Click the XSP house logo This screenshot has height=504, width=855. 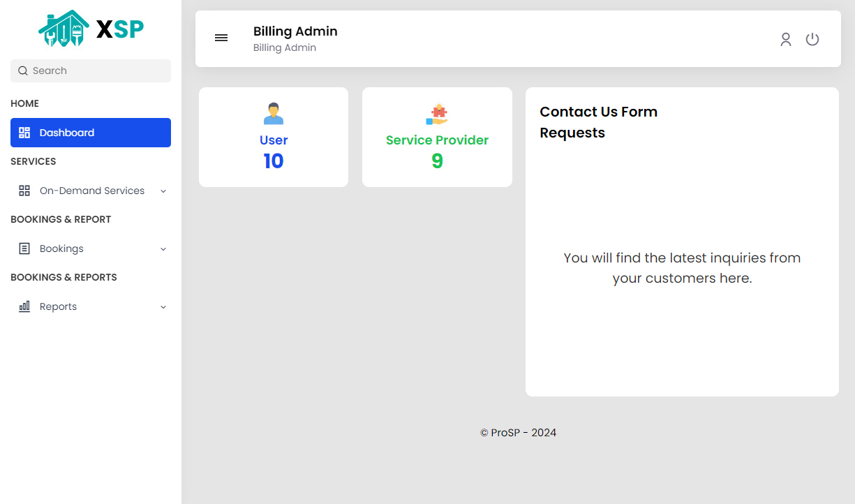64,29
